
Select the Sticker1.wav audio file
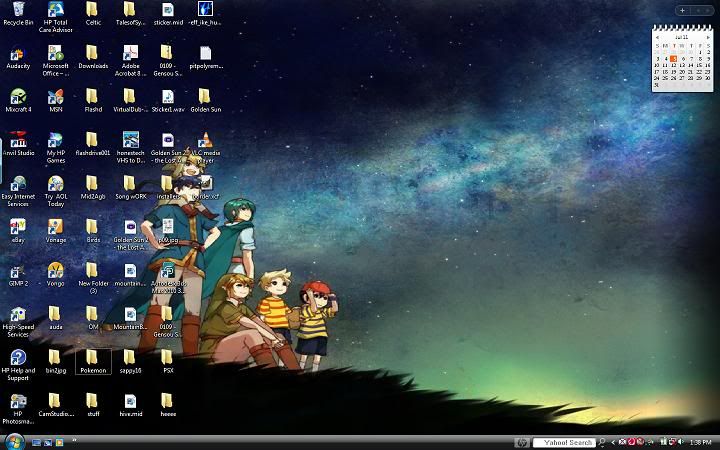(x=168, y=101)
